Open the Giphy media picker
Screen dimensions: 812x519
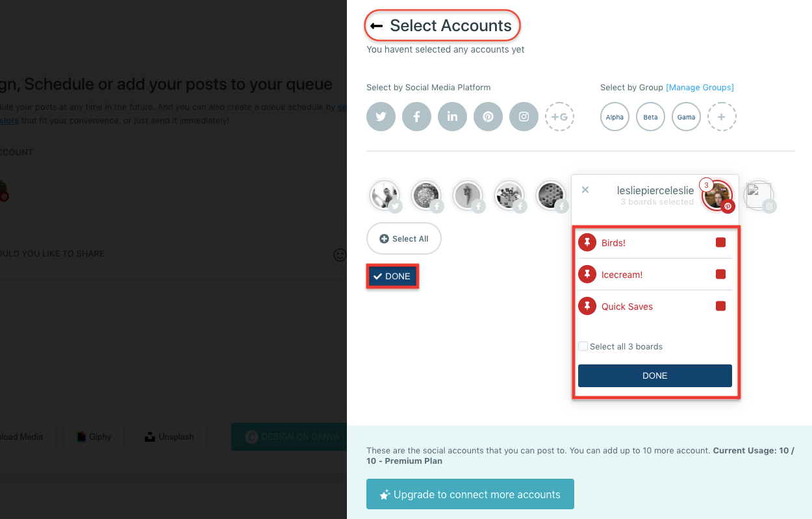(x=94, y=437)
